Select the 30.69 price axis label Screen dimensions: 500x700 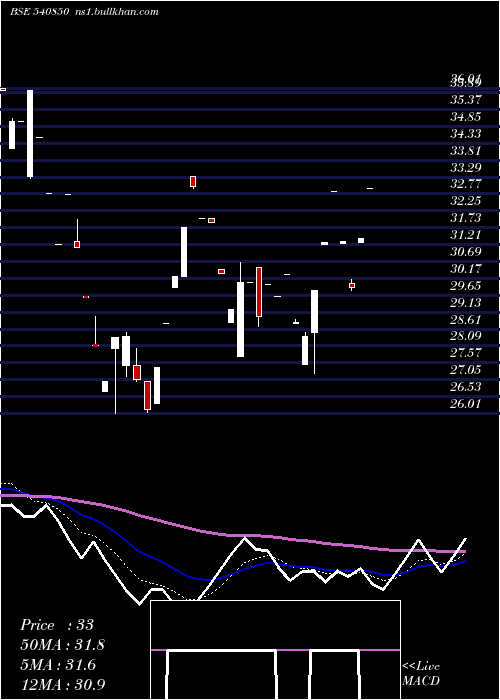(x=466, y=252)
